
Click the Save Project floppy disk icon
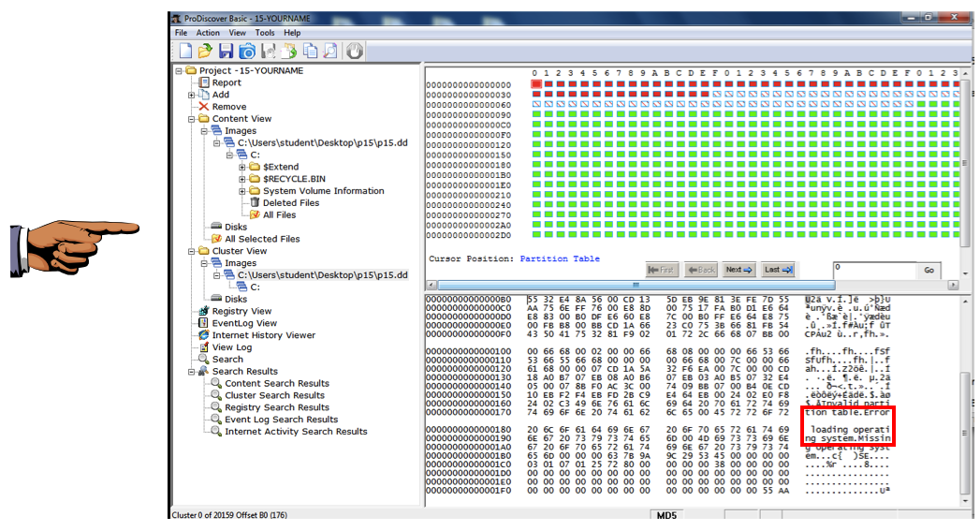tap(226, 51)
